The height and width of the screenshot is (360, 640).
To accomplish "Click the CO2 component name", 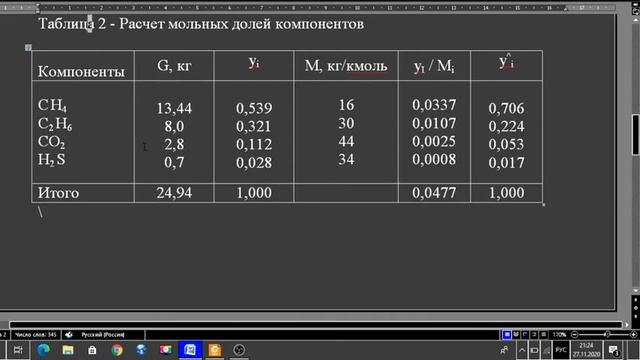I will point(51,142).
